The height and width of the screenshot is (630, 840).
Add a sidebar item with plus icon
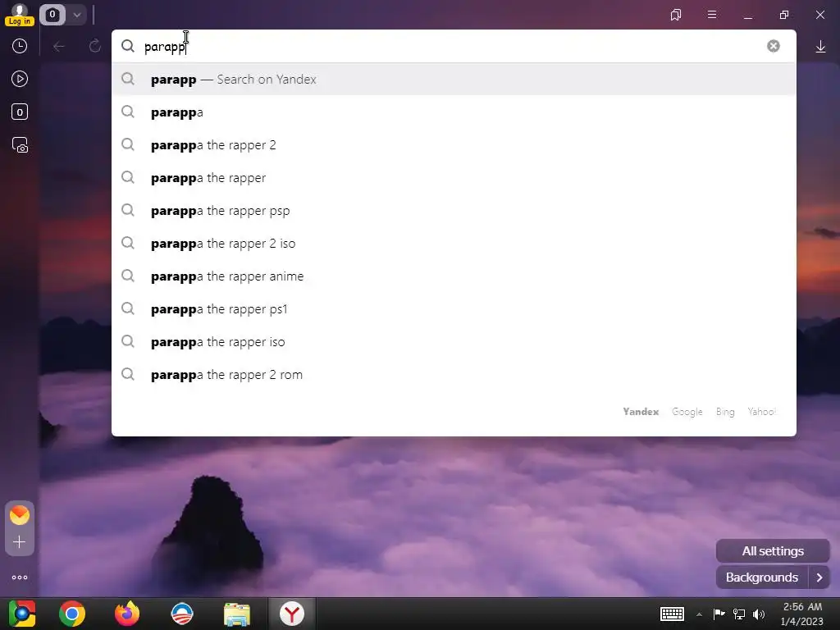(x=20, y=542)
